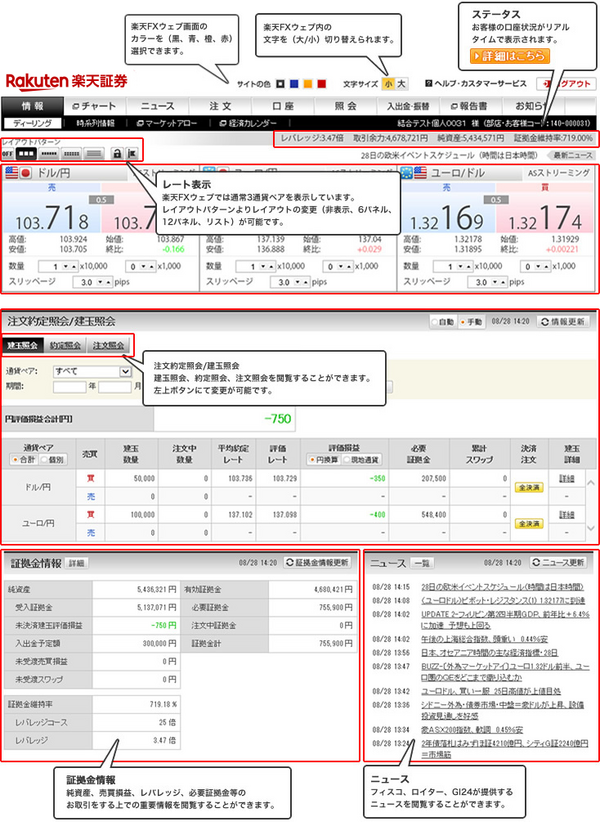Switch to 約定照会 tab
Viewport: 600px width, 822px height.
point(66,345)
